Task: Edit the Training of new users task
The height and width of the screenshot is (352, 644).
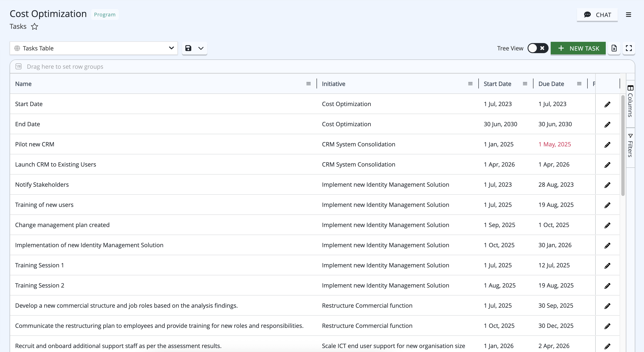Action: click(607, 205)
